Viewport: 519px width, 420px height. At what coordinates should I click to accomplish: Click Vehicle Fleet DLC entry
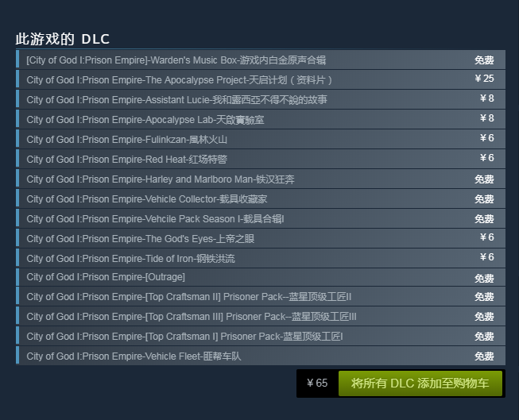coord(134,356)
